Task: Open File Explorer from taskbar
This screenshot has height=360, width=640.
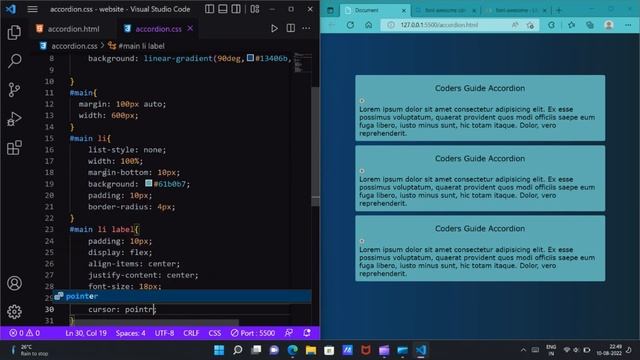Action: (x=311, y=350)
